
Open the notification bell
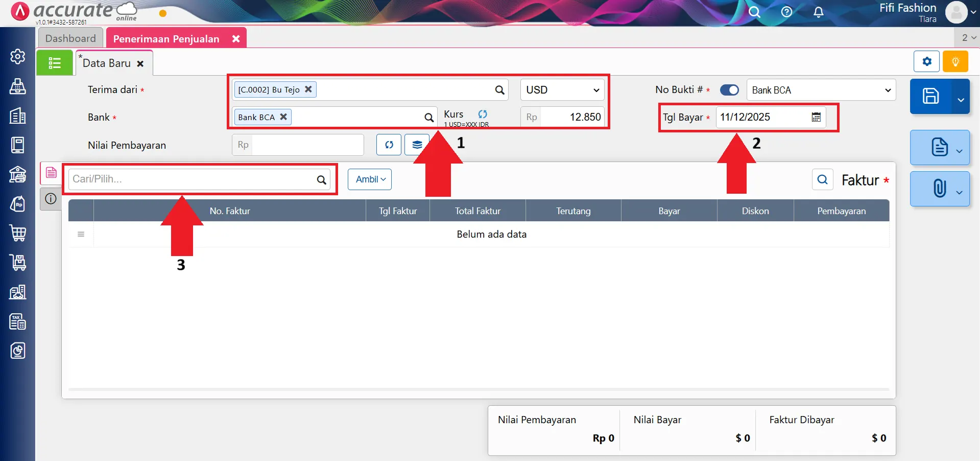[818, 12]
